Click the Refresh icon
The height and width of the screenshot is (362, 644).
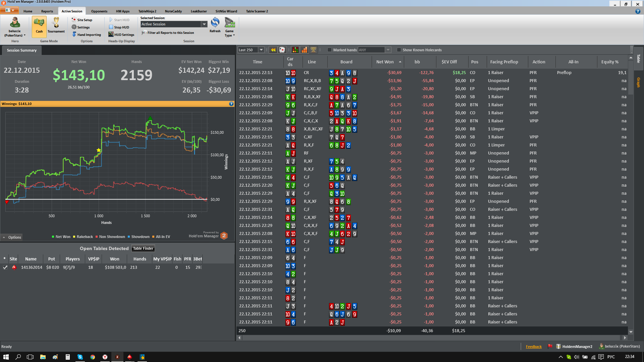pyautogui.click(x=215, y=25)
